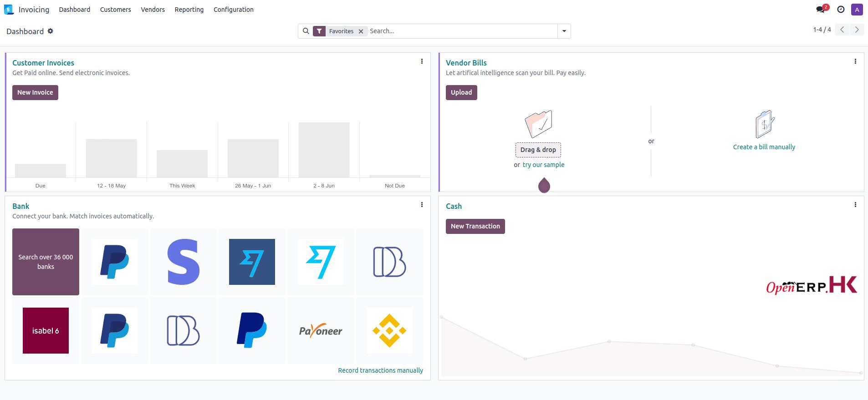868x400 pixels.
Task: Open the Vendor Bills card kebab menu
Action: click(855, 61)
